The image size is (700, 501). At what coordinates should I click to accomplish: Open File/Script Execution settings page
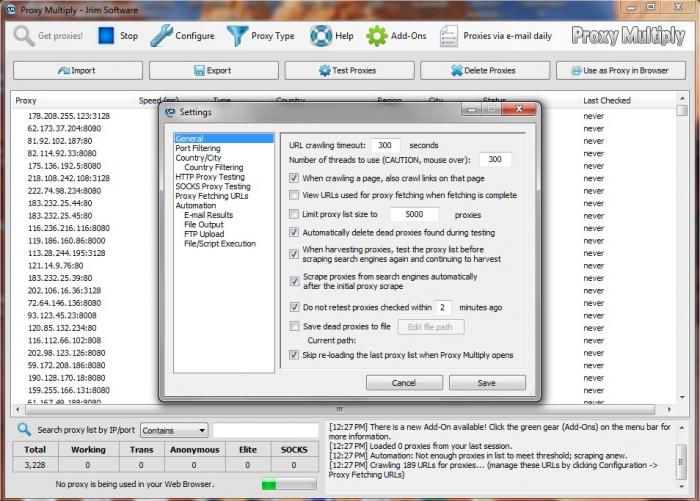pos(220,243)
